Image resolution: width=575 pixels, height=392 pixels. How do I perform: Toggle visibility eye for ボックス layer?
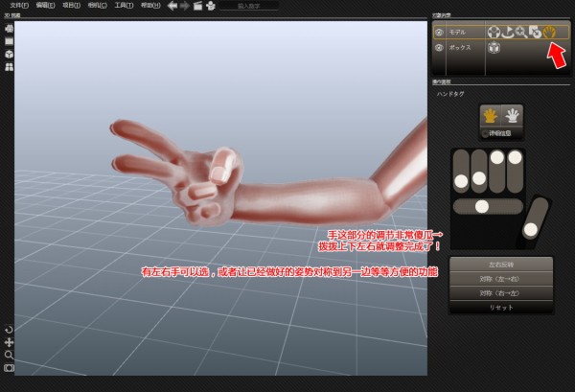[439, 47]
